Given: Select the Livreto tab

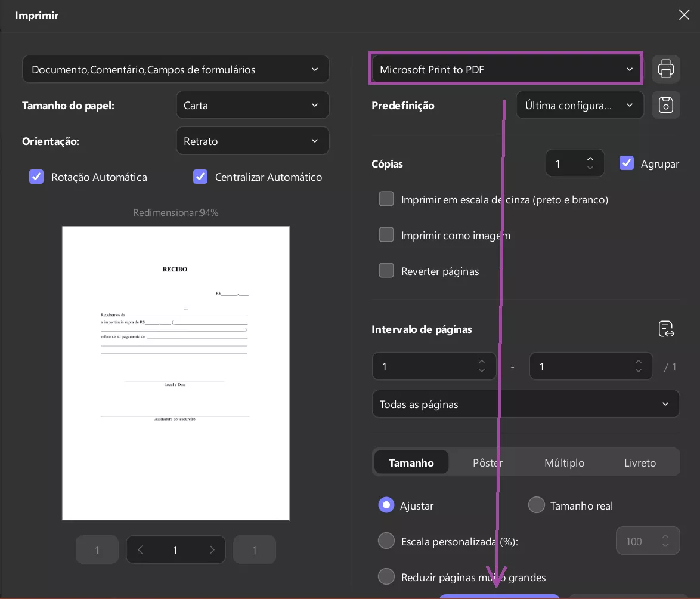Looking at the screenshot, I should [640, 462].
